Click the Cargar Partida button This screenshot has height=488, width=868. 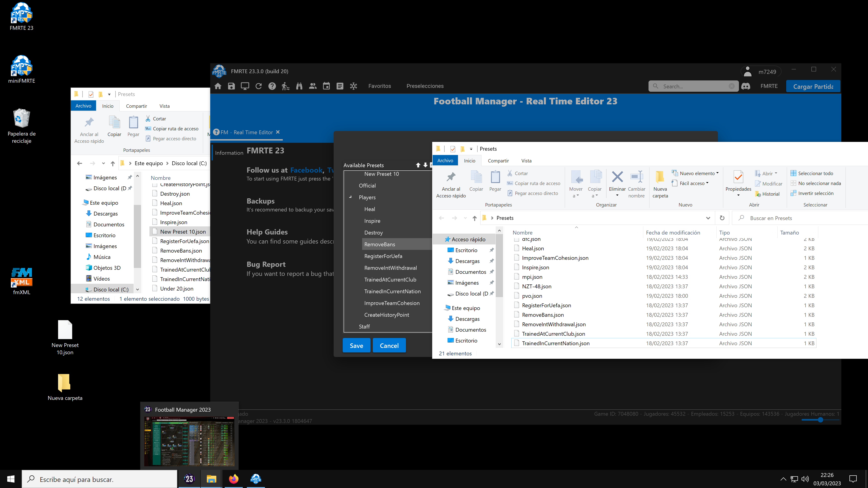point(813,86)
